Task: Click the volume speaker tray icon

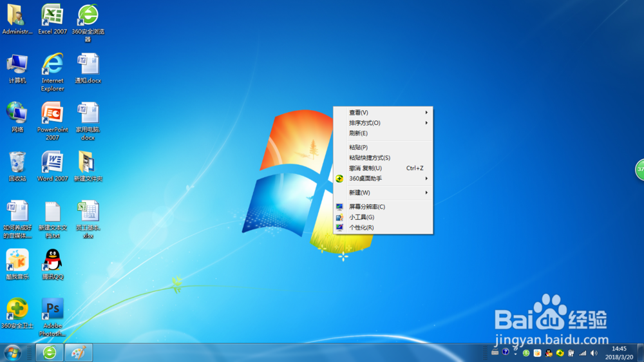Action: tap(594, 353)
